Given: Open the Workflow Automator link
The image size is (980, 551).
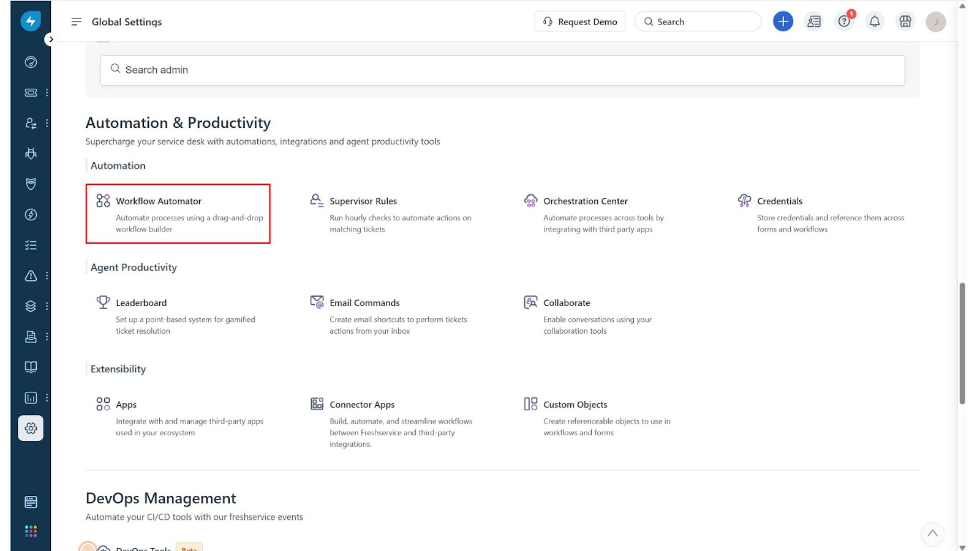Looking at the screenshot, I should [159, 201].
